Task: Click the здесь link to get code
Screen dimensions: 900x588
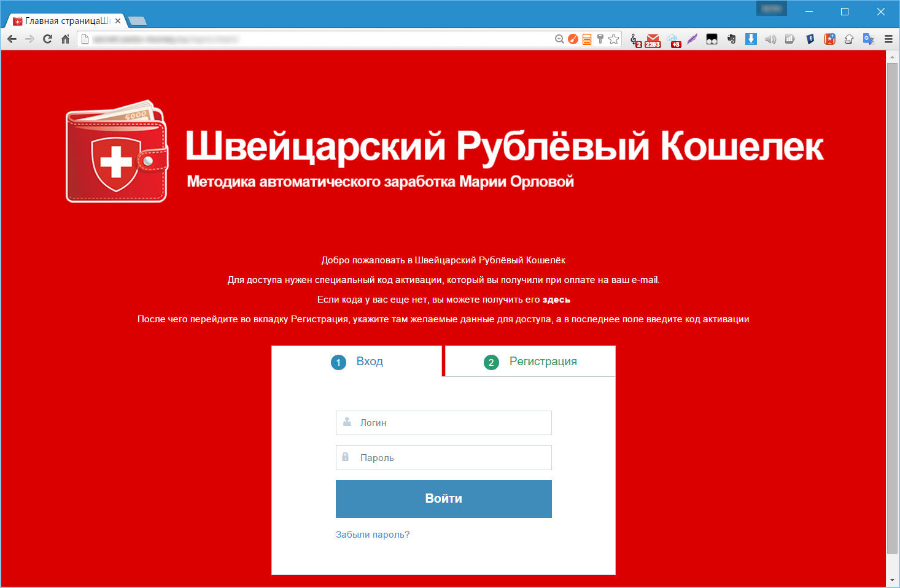Action: click(556, 300)
